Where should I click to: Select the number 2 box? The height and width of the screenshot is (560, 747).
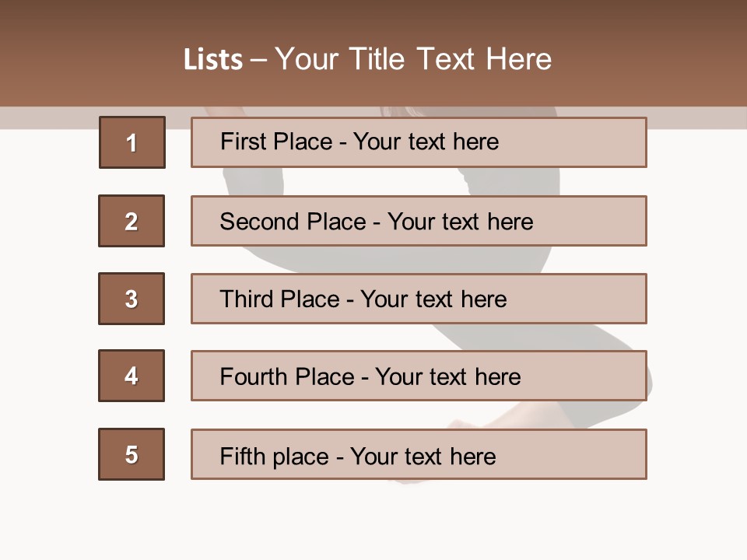coord(132,221)
